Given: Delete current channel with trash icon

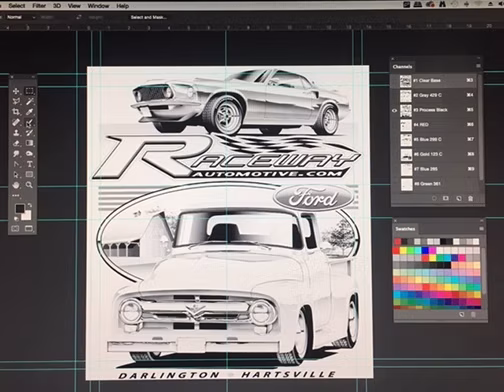Looking at the screenshot, I should coord(470,198).
